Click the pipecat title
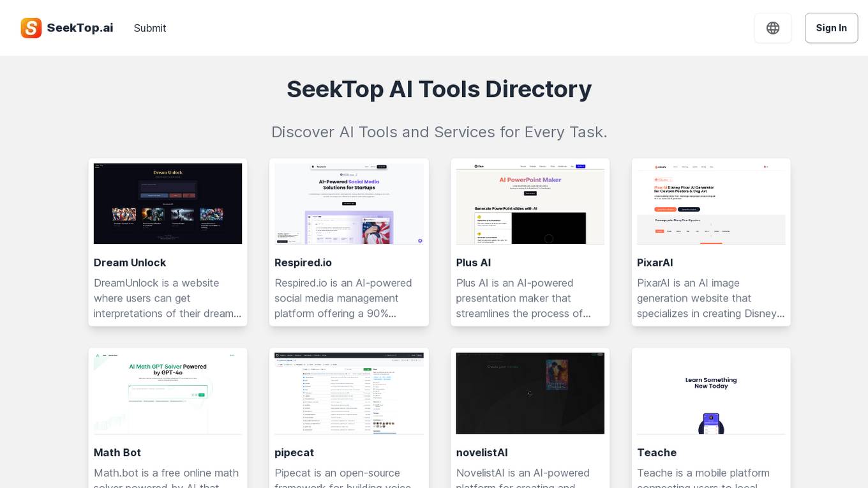 294,452
